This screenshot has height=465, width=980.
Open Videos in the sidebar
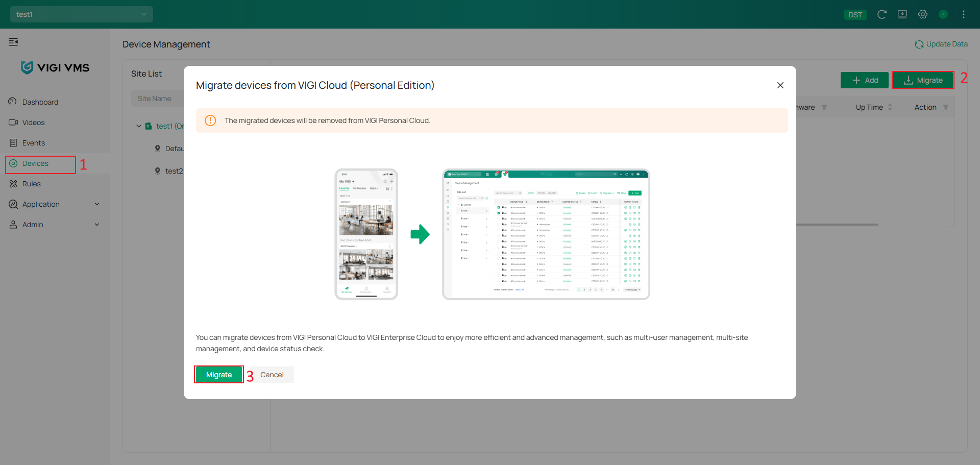pos(55,123)
